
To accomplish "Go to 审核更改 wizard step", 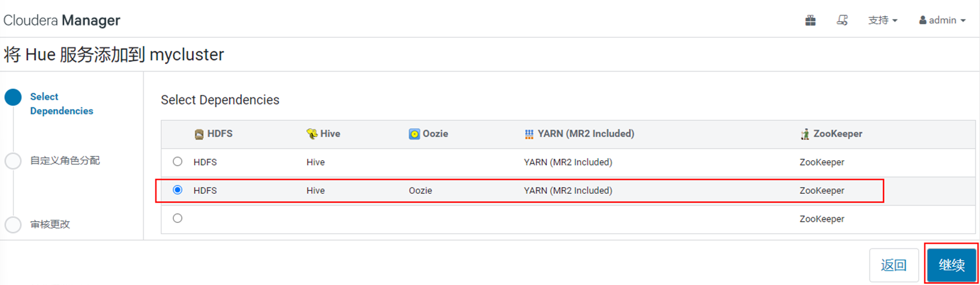I will (50, 224).
